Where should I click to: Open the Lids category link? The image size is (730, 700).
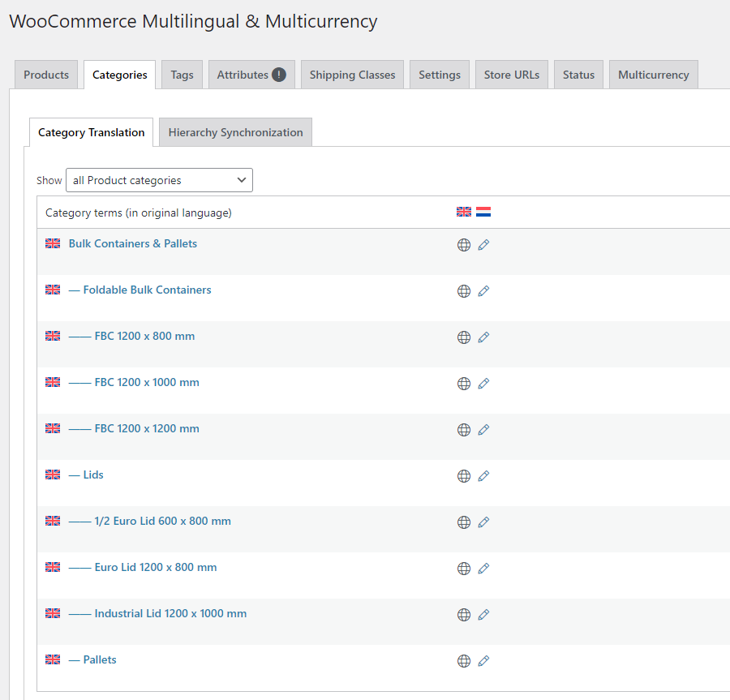[x=86, y=475]
